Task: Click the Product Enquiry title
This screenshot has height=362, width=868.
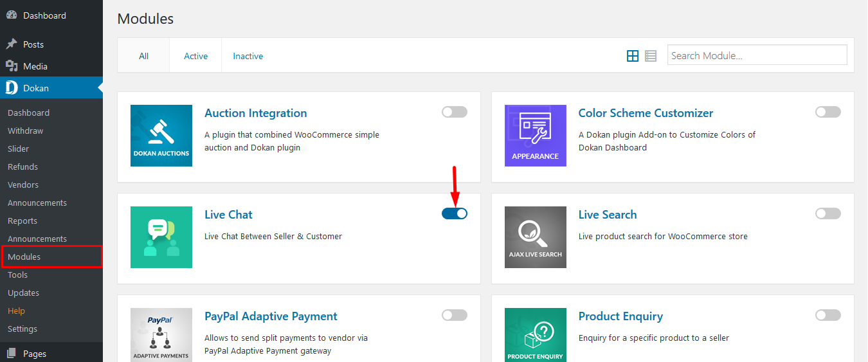Action: tap(620, 316)
